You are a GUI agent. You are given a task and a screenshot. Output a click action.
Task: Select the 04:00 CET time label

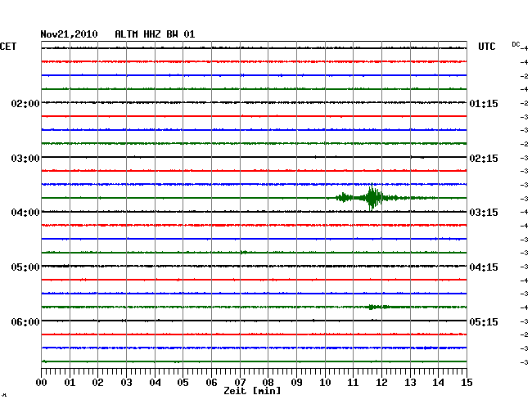click(x=25, y=213)
